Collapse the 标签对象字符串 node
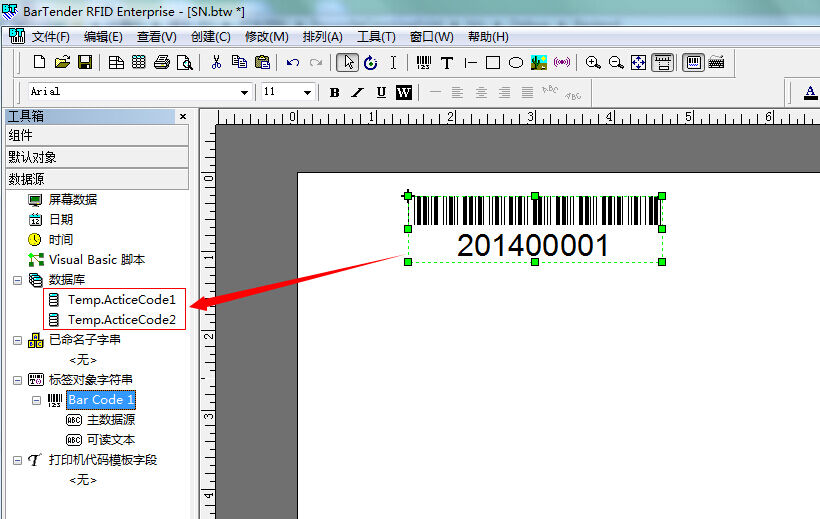This screenshot has width=820, height=519. click(17, 380)
